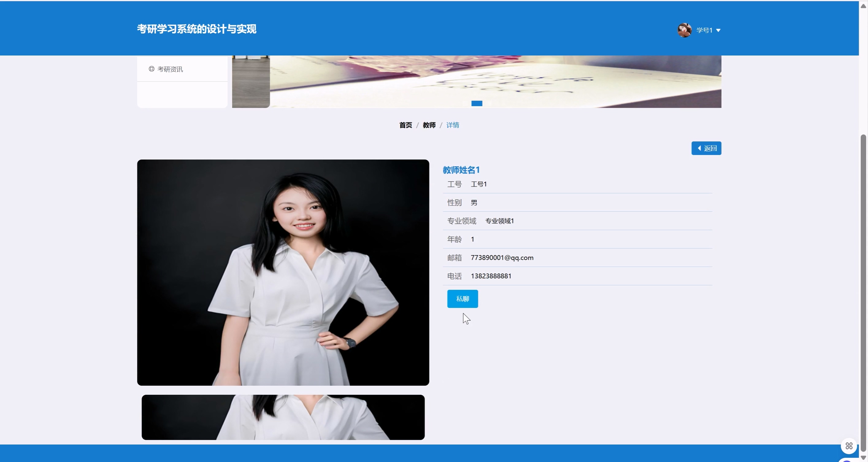Click the large teacher portrait photo
The height and width of the screenshot is (462, 868).
click(283, 272)
